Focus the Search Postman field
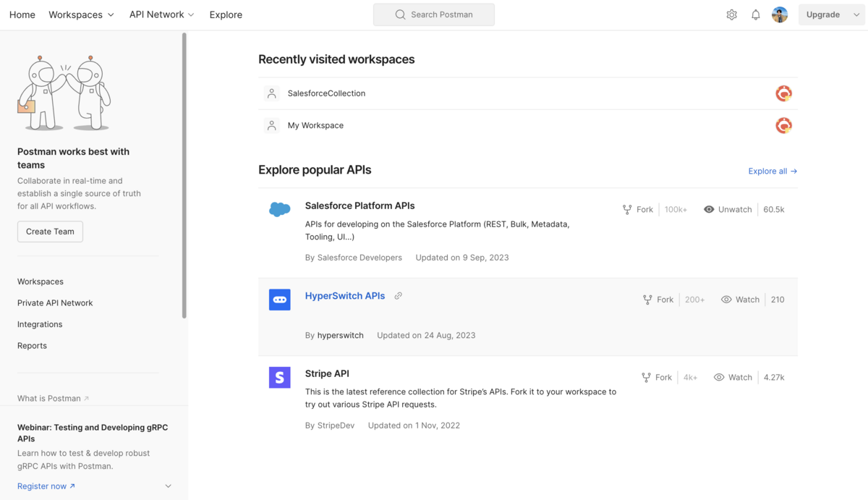 point(434,14)
